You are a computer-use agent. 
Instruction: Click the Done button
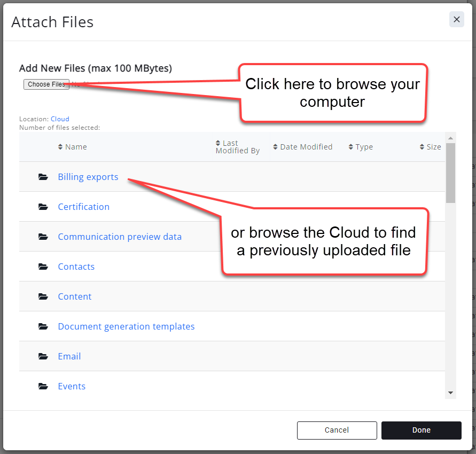421,430
